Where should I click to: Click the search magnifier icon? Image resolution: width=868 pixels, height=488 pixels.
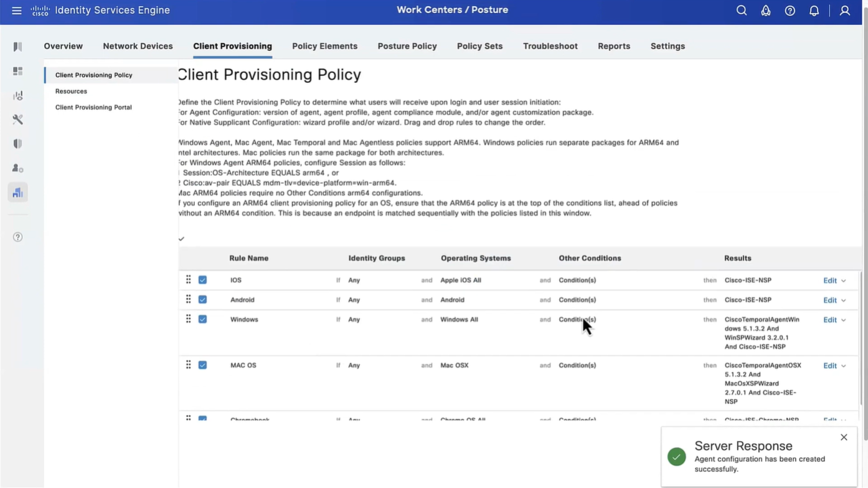coord(741,11)
